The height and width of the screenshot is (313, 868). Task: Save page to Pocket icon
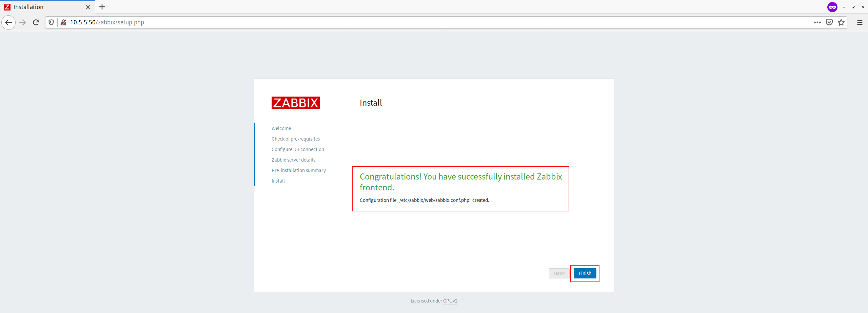click(829, 22)
